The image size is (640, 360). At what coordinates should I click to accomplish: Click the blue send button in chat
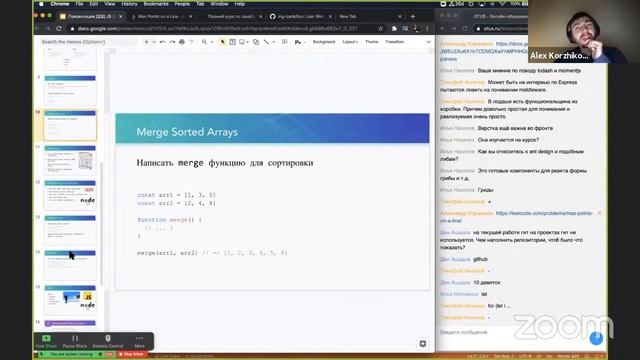click(x=596, y=338)
